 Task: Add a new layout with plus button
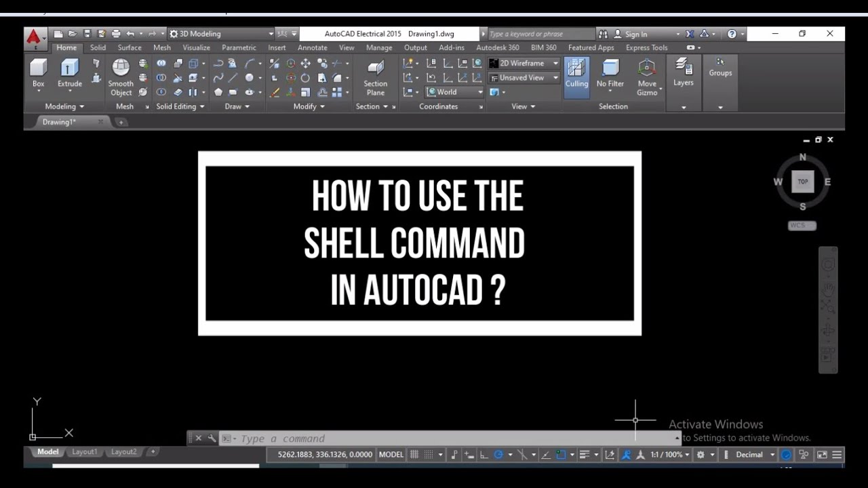153,451
